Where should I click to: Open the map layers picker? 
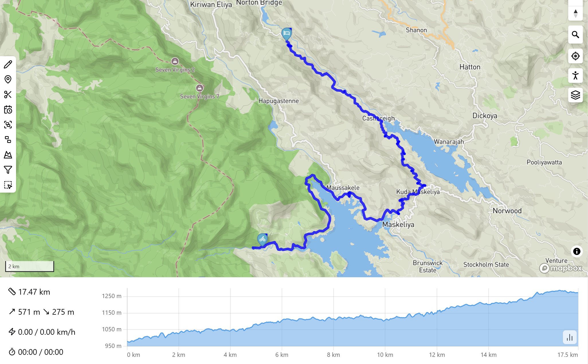coord(576,95)
